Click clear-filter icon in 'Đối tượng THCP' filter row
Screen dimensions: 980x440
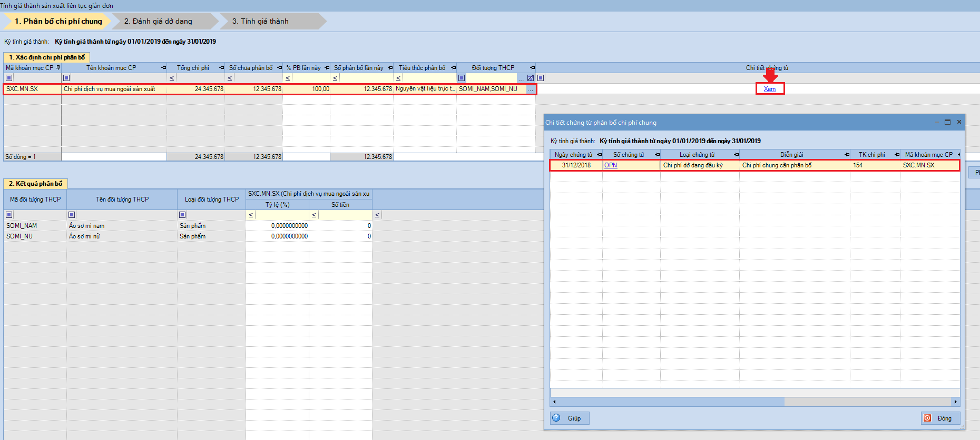[x=530, y=78]
